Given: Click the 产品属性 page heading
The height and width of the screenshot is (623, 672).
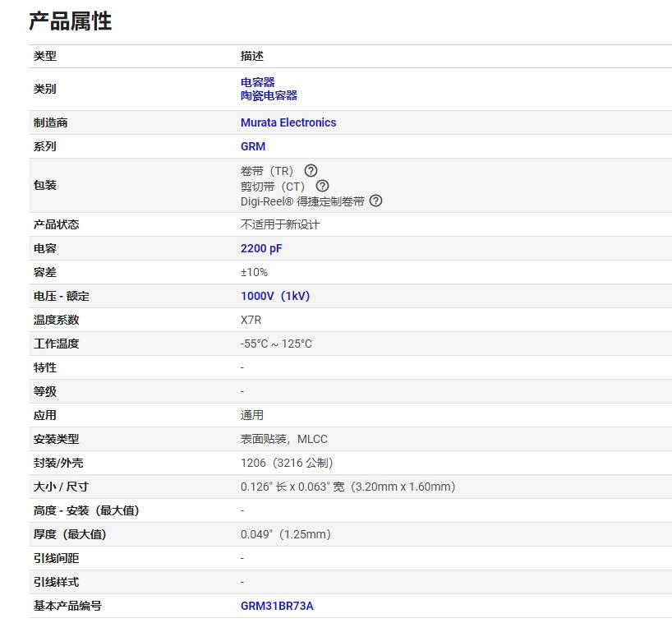Looking at the screenshot, I should 71,22.
